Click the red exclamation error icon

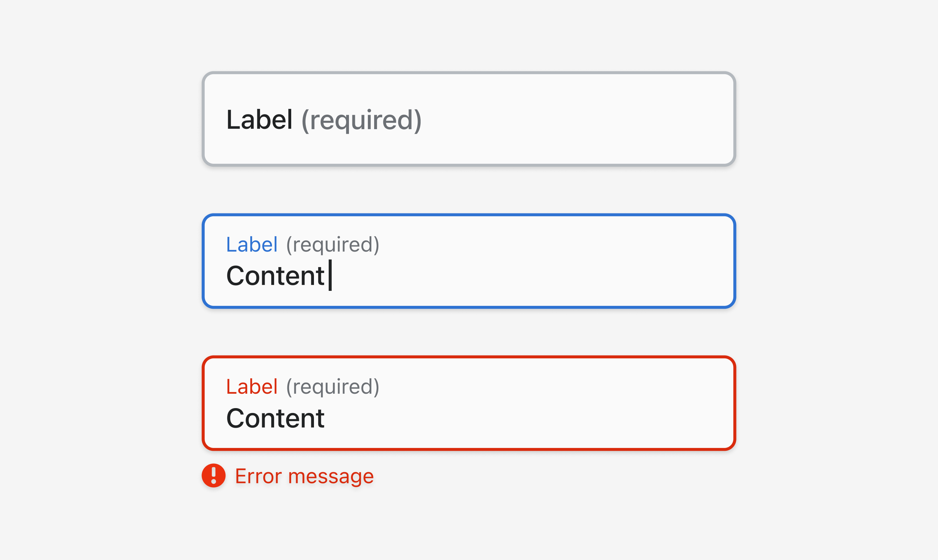(213, 475)
